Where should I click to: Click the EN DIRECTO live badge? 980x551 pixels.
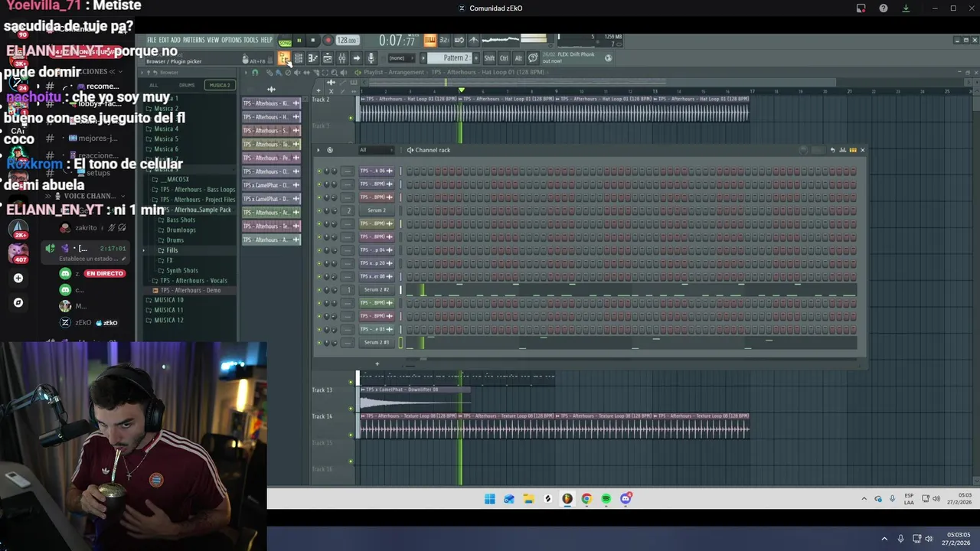pos(104,273)
